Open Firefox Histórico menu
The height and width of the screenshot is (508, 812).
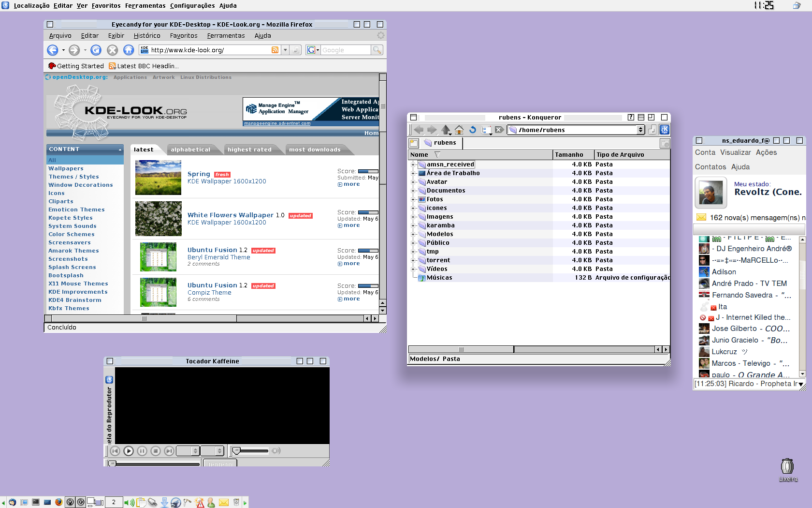pyautogui.click(x=147, y=36)
